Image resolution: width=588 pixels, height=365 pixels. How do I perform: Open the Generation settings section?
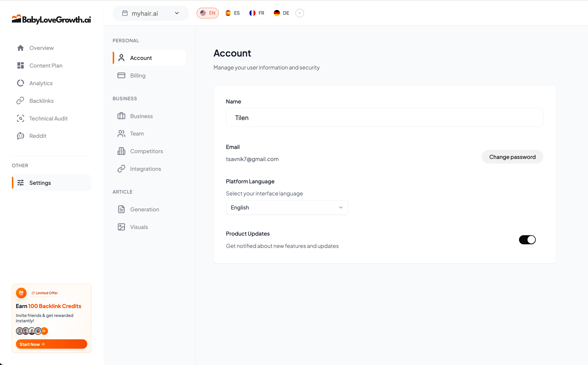click(x=145, y=209)
